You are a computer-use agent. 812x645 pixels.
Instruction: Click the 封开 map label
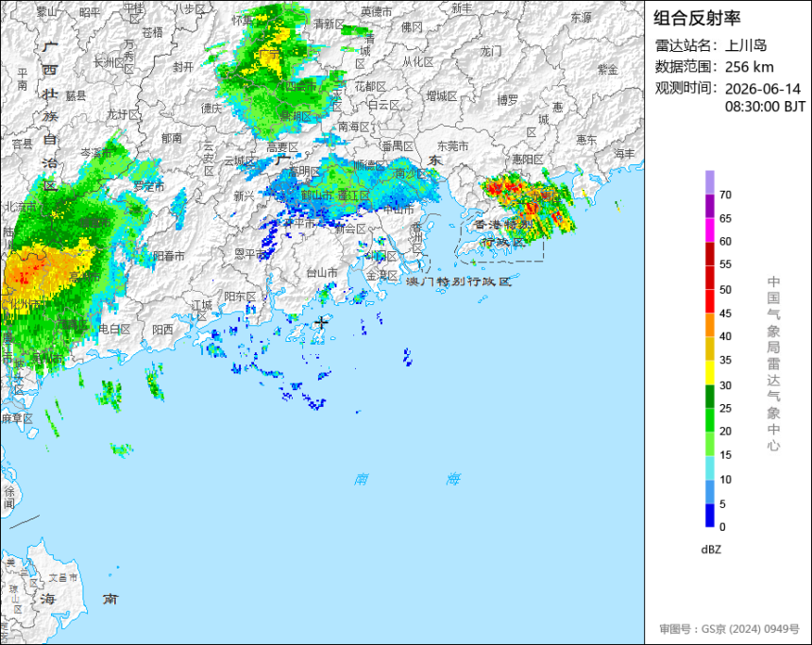pyautogui.click(x=183, y=67)
